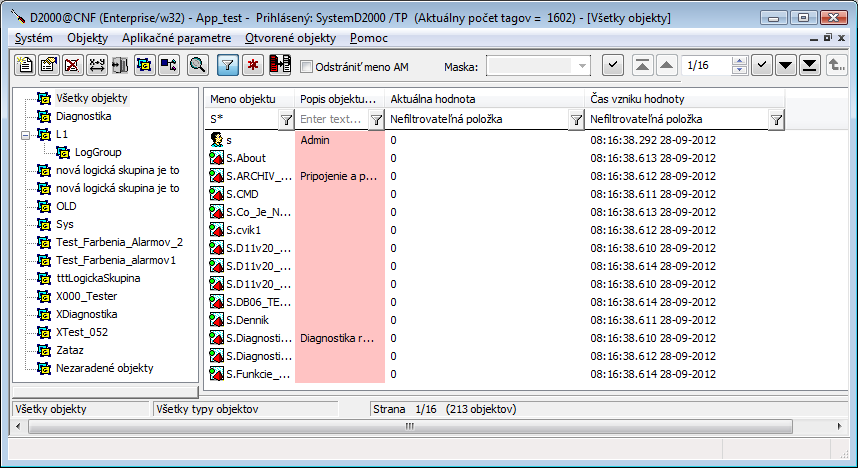Viewport: 858px width, 468px height.
Task: Select the S.CMD object row
Action: point(243,194)
